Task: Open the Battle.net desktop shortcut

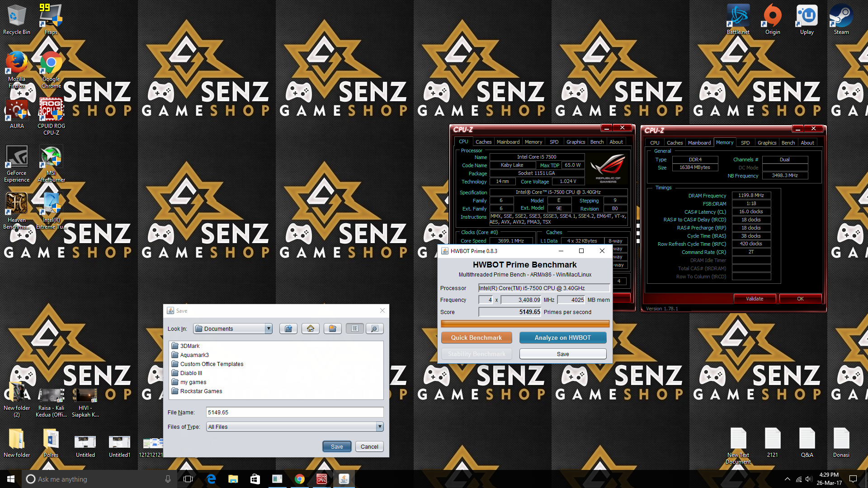Action: coord(738,19)
